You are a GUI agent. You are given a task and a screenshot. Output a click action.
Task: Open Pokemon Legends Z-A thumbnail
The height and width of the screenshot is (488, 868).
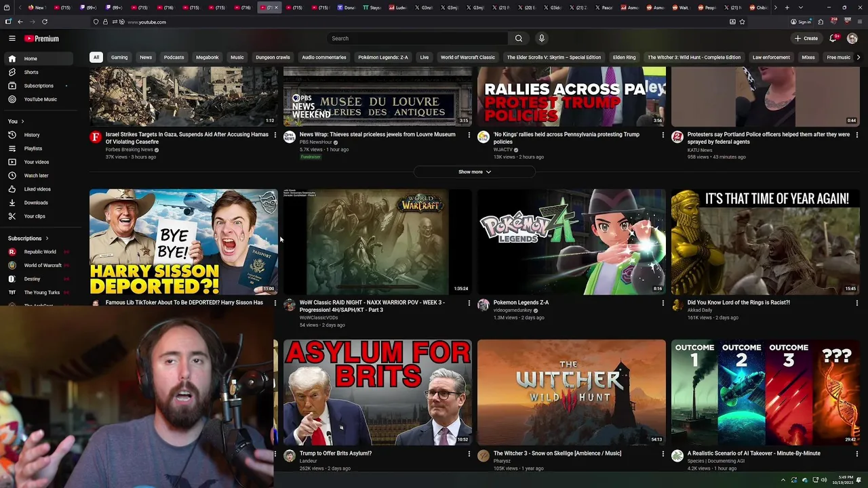[x=572, y=242]
